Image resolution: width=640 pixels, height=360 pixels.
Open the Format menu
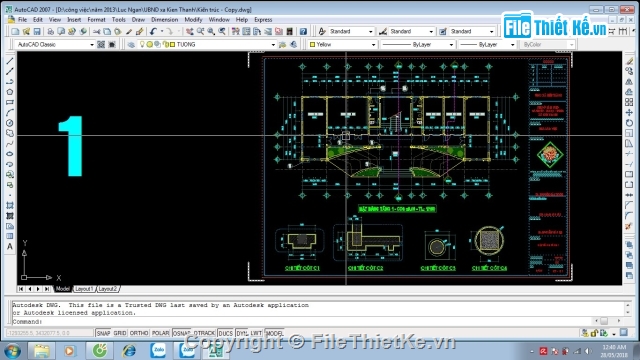pos(96,20)
